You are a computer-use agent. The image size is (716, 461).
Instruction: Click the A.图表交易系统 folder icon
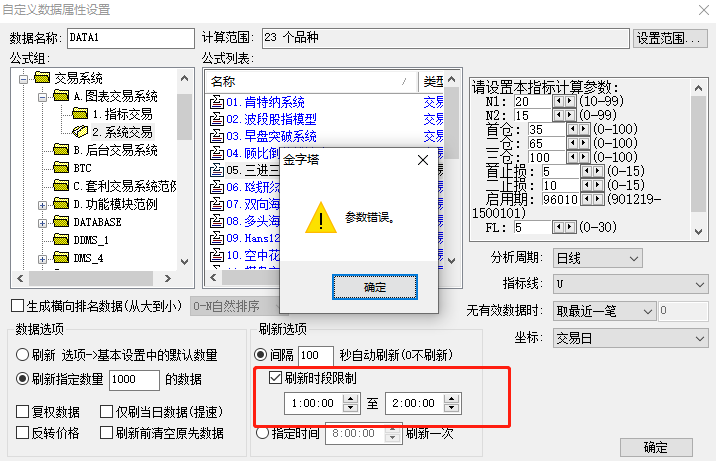(x=61, y=95)
